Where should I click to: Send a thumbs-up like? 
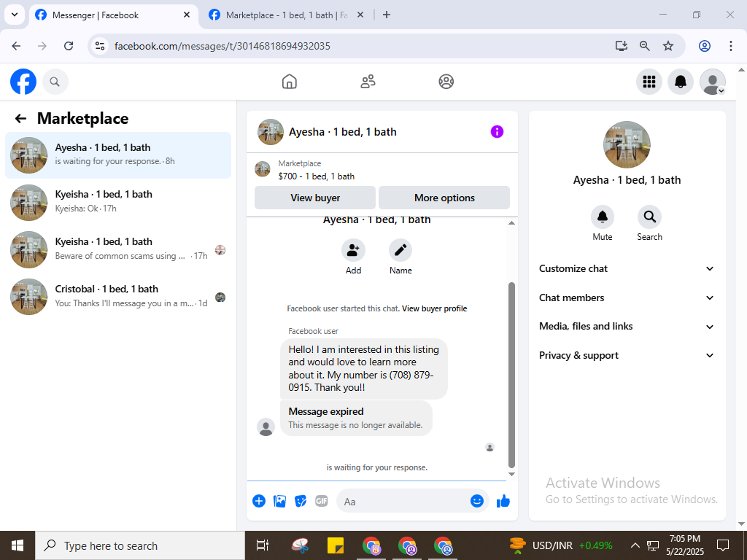(x=503, y=501)
